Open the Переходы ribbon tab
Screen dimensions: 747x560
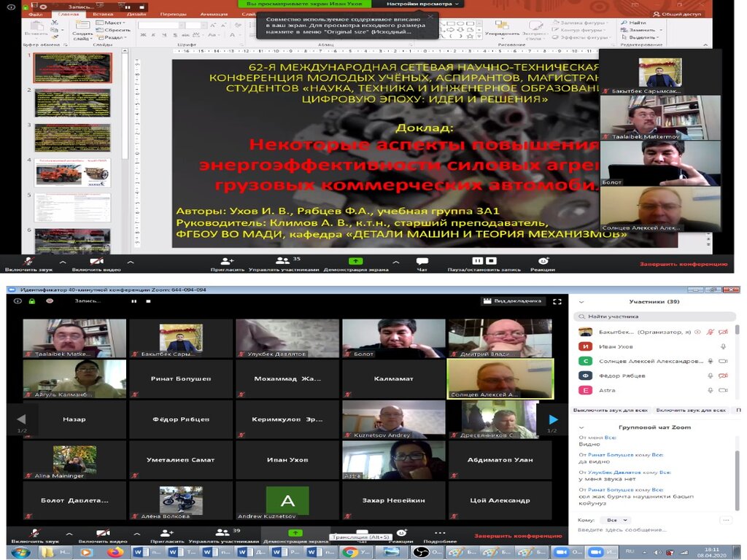coord(173,15)
